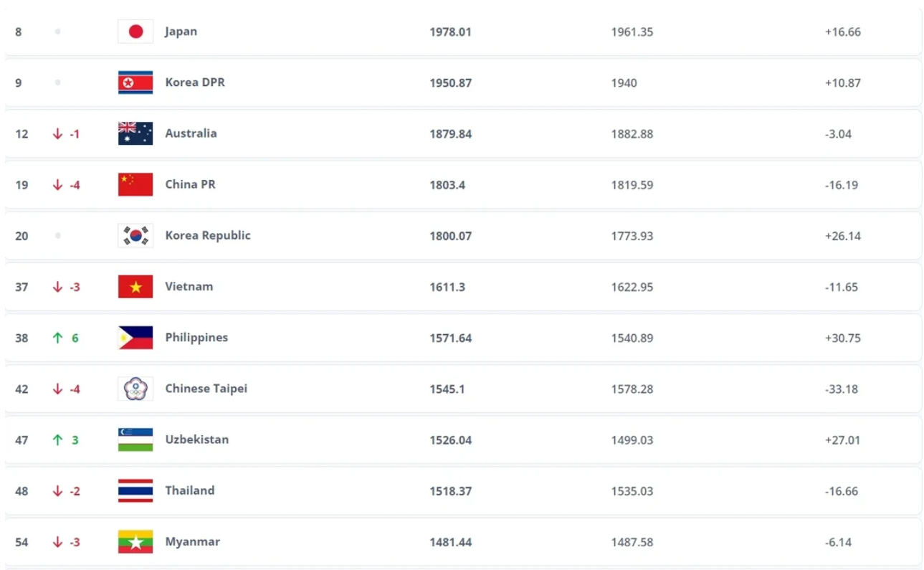Click the Myanmar flag icon
Viewport: 924px width, 570px height.
pos(135,542)
